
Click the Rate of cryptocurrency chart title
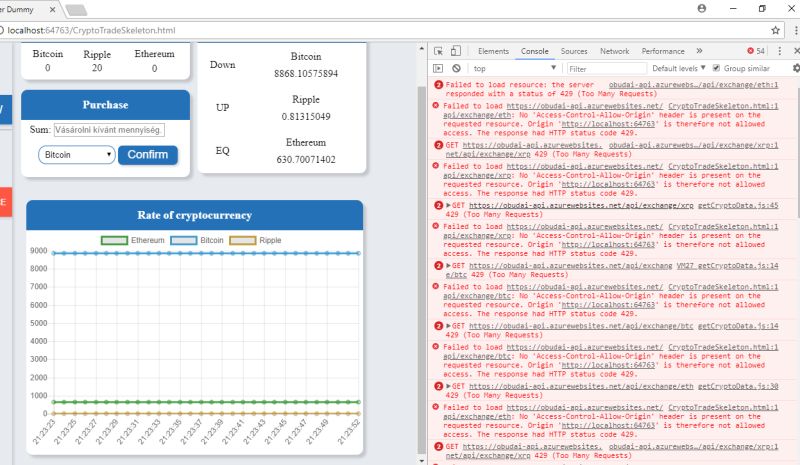pos(194,215)
